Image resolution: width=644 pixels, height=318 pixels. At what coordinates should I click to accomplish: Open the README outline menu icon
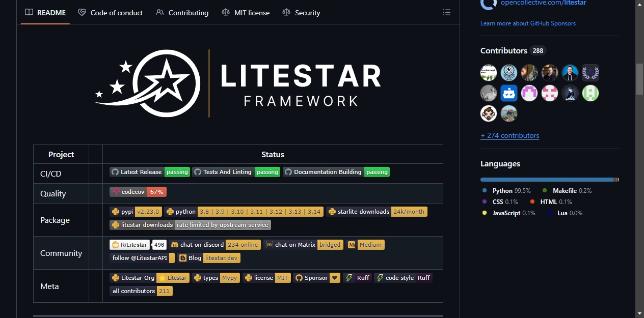click(447, 12)
